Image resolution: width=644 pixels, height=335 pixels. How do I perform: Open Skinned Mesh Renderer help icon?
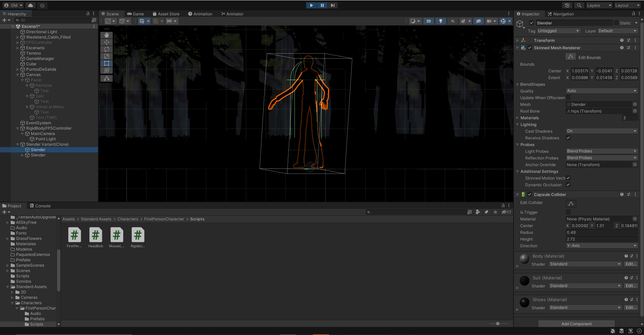(622, 48)
